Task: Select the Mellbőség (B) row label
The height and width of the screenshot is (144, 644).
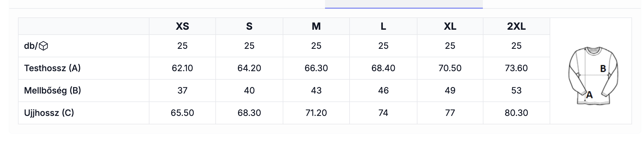Action: [x=53, y=90]
